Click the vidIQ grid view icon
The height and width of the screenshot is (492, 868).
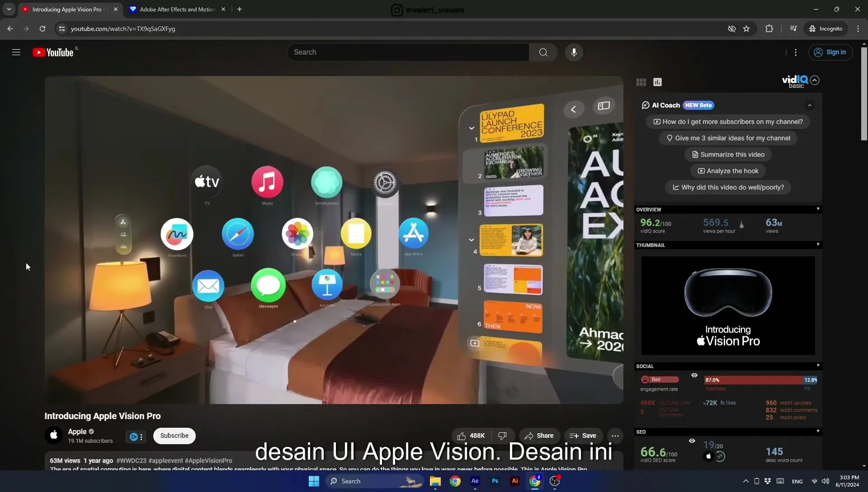click(x=641, y=82)
